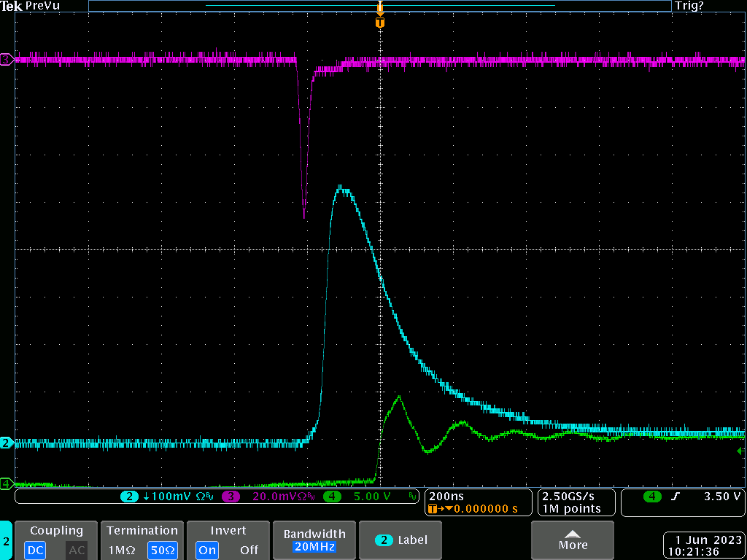
Task: Turn Invert Off
Action: click(x=249, y=550)
